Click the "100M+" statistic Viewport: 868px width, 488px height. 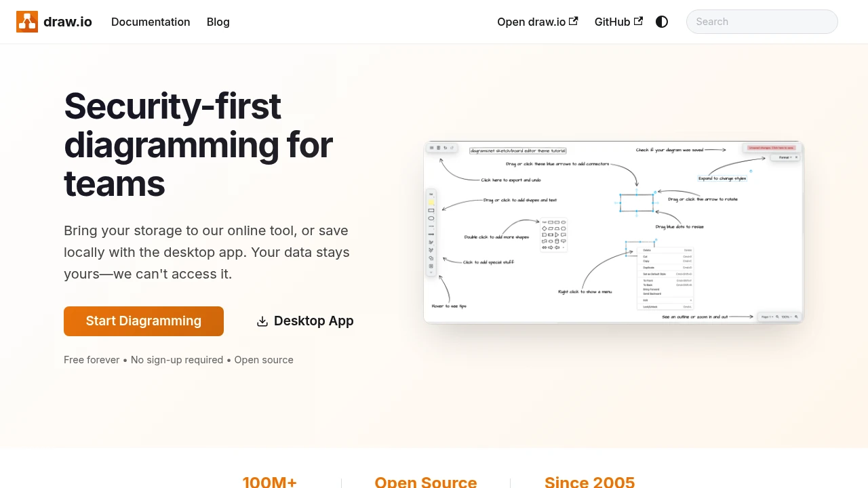coord(270,482)
